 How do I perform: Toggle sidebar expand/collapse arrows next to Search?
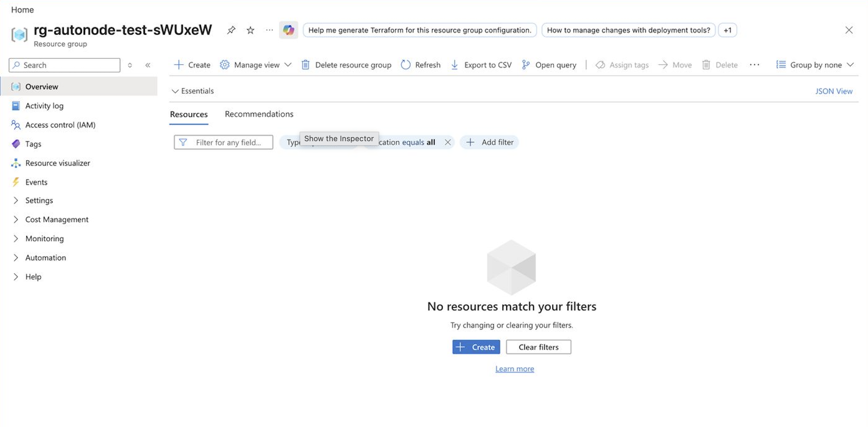tap(130, 65)
